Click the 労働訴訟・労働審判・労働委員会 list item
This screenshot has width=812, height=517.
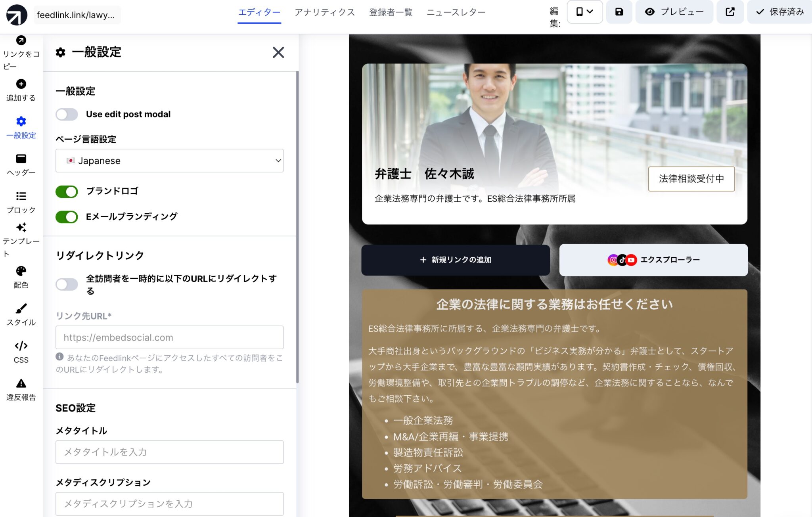point(468,484)
